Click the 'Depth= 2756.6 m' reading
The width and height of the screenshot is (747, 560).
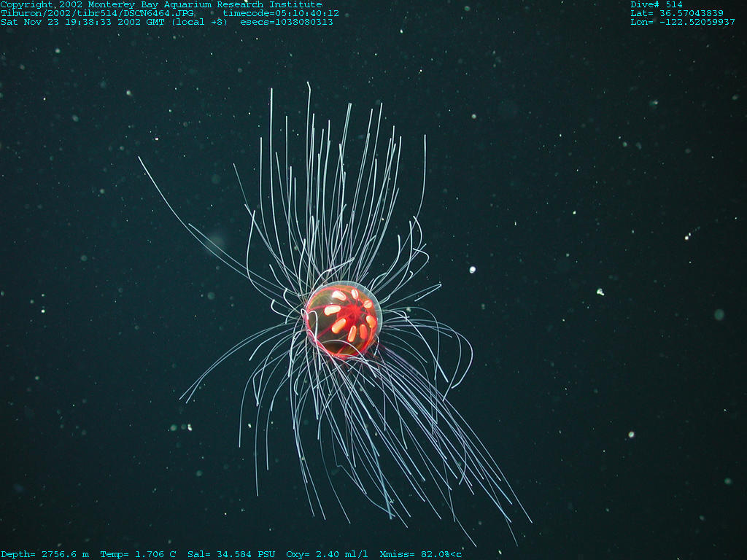44,554
